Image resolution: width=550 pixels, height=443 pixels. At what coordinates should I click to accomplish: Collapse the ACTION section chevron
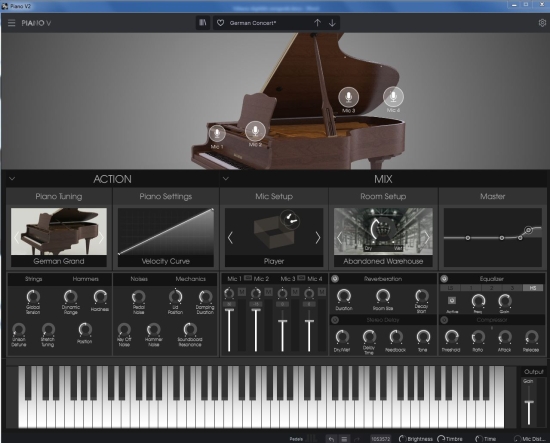click(x=12, y=179)
